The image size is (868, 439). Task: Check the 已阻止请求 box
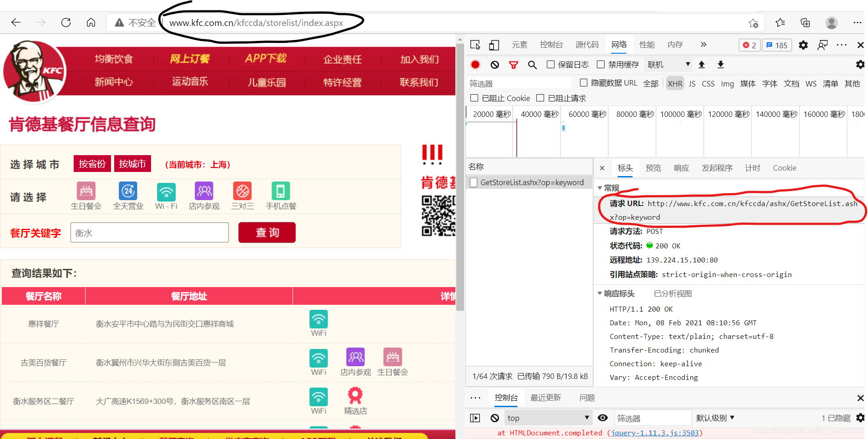coord(540,98)
